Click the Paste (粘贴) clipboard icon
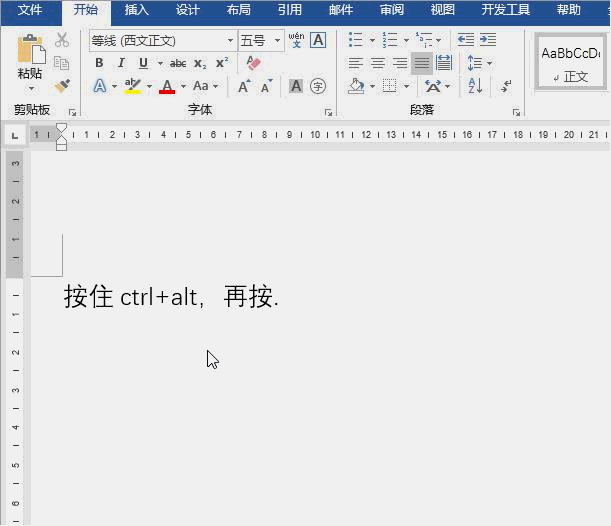 pos(31,49)
